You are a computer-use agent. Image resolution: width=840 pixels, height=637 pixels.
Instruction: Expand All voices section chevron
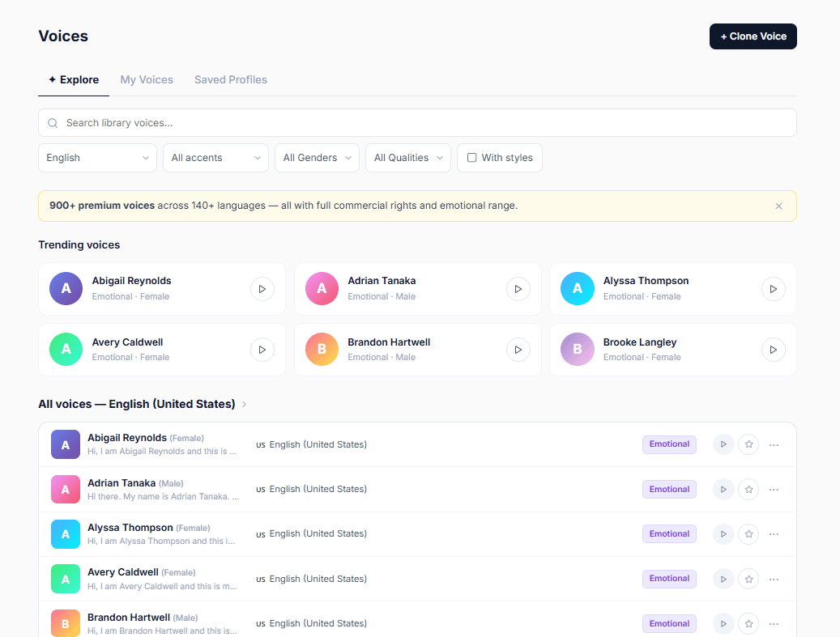click(245, 404)
